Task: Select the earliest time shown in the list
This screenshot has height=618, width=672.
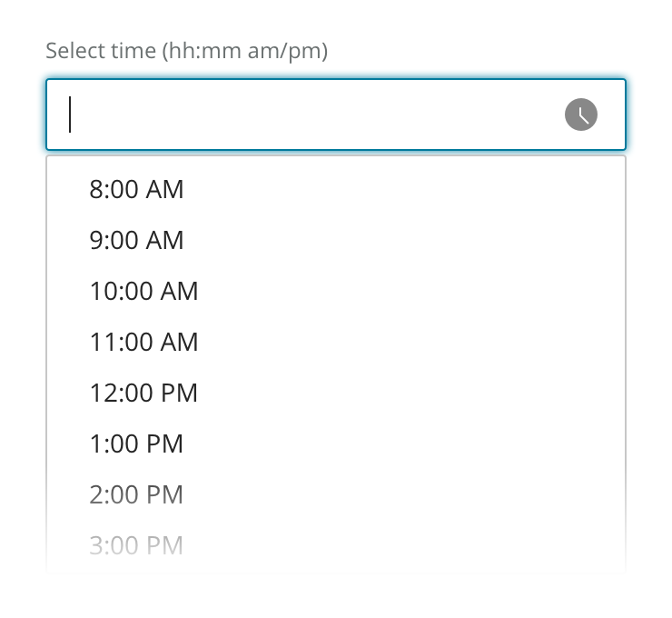Action: (136, 189)
